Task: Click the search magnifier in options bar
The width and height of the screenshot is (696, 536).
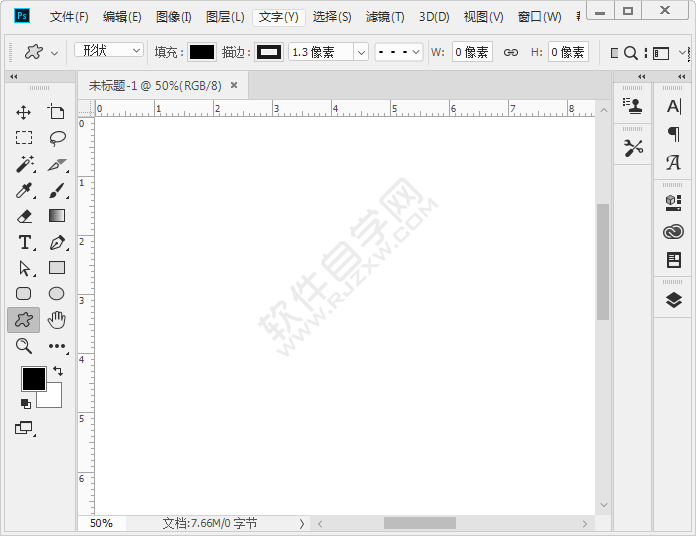Action: pos(630,53)
